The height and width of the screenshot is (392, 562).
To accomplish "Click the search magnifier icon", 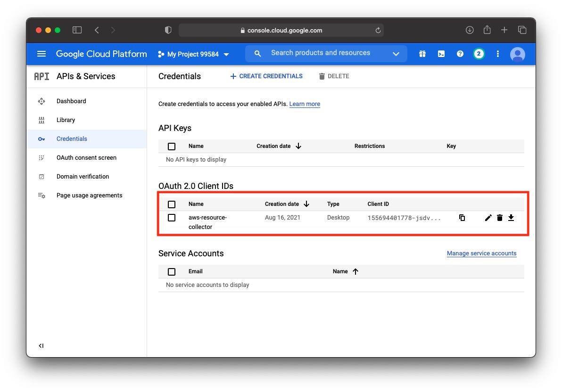I will click(x=257, y=54).
